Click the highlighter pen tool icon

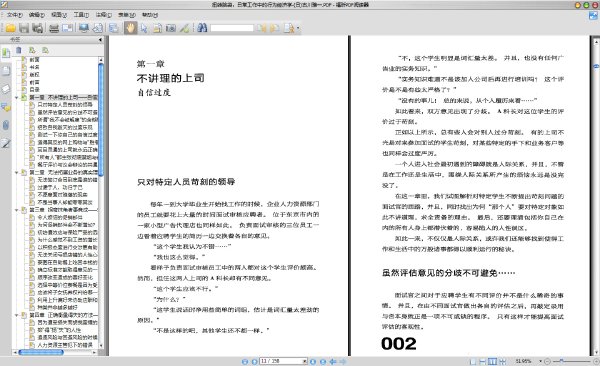point(185,28)
